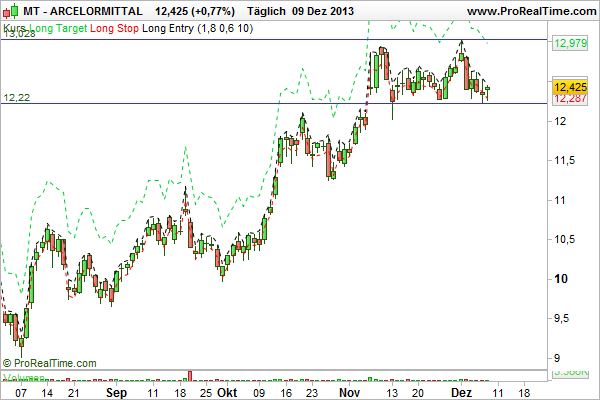Viewport: 600px width, 400px height.
Task: Open the www.ProRealTime.com link
Action: point(532,11)
